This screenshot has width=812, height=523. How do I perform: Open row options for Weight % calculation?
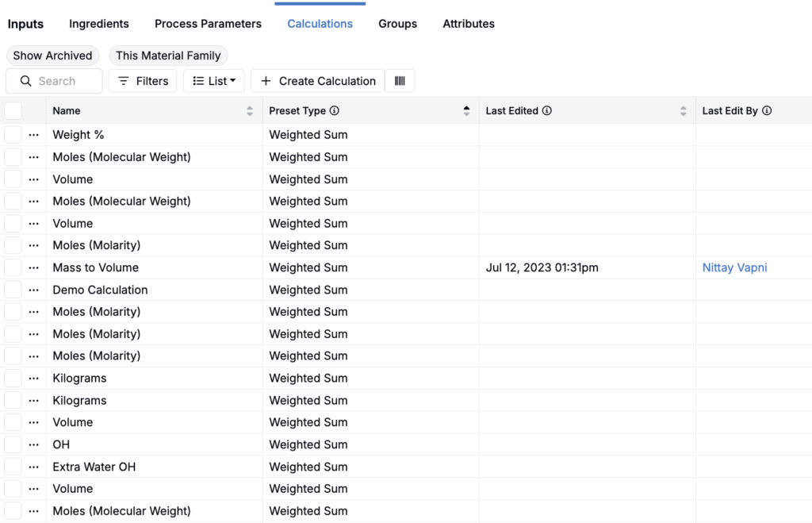[x=33, y=135]
